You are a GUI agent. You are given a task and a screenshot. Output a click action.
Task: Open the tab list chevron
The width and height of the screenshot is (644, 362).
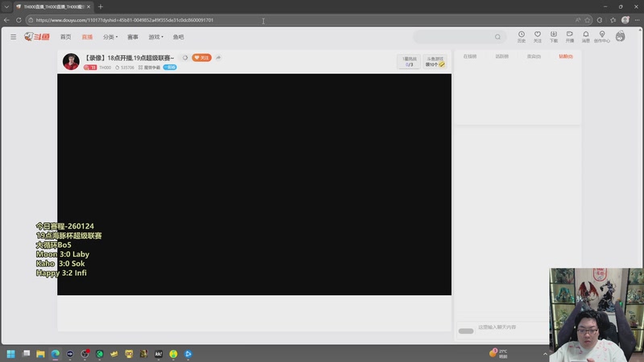tap(6, 6)
